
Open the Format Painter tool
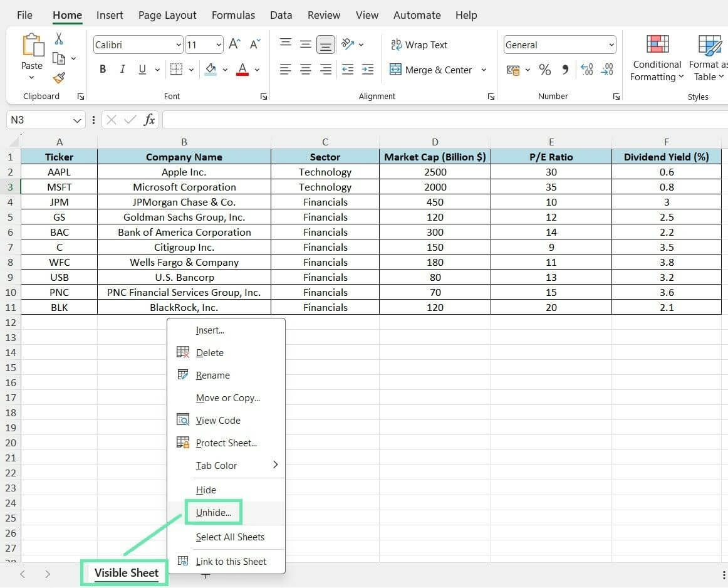(58, 78)
